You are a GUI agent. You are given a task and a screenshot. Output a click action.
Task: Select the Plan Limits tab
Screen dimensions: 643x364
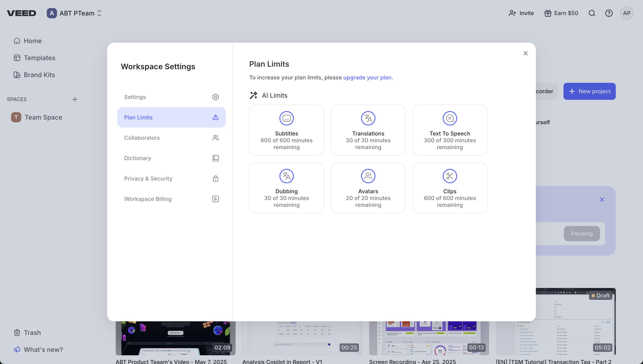171,117
